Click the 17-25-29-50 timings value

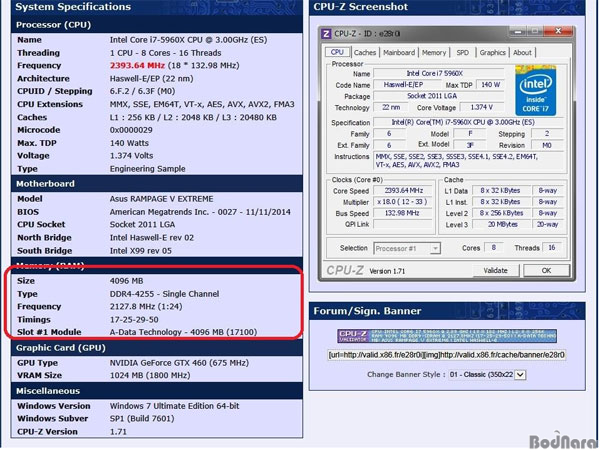[134, 320]
